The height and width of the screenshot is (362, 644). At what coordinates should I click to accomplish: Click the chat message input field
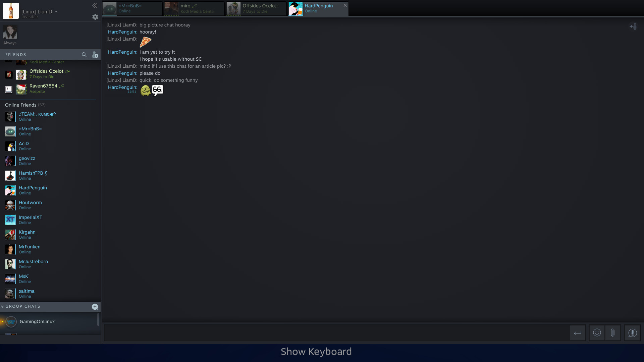tap(336, 333)
